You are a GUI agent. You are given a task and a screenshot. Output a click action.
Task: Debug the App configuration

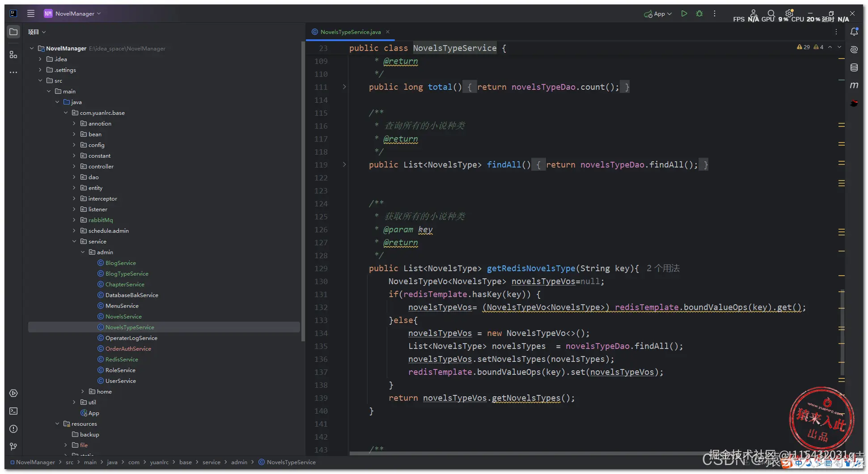pos(699,13)
